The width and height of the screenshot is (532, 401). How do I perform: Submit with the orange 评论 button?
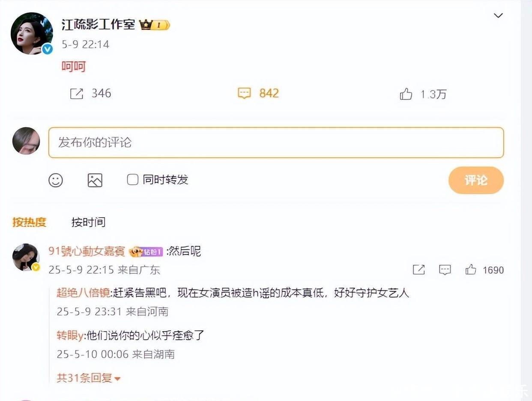[x=476, y=180]
